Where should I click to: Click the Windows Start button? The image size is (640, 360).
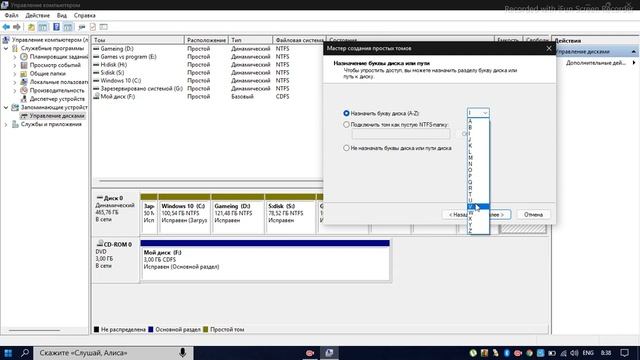point(8,353)
